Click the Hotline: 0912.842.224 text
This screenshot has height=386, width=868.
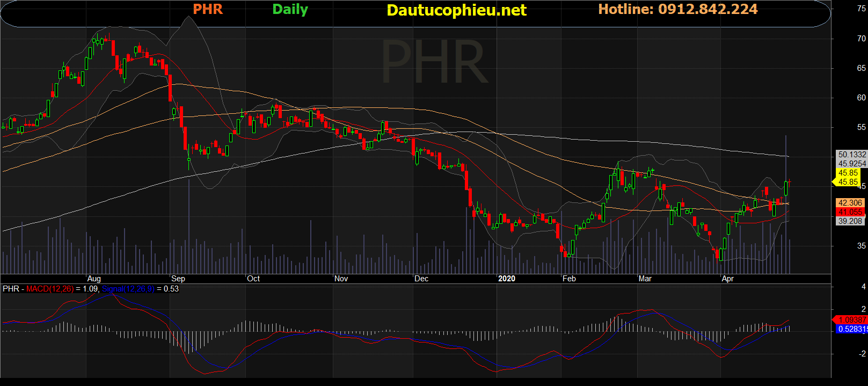click(x=678, y=9)
